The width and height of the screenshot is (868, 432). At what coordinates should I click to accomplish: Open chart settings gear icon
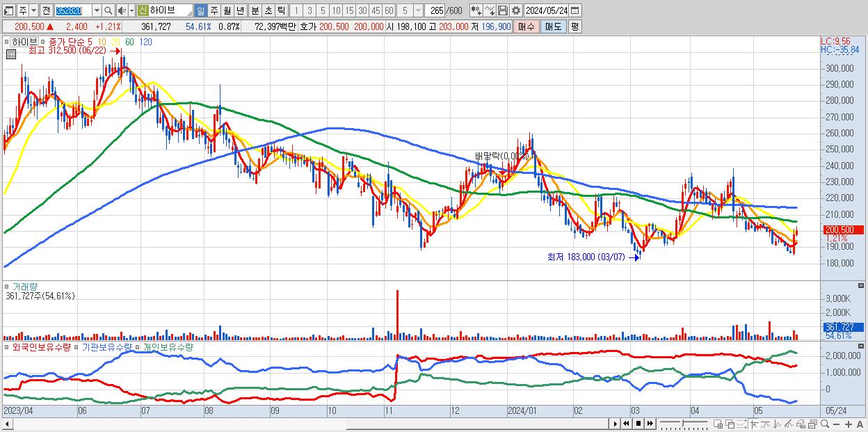click(x=516, y=10)
